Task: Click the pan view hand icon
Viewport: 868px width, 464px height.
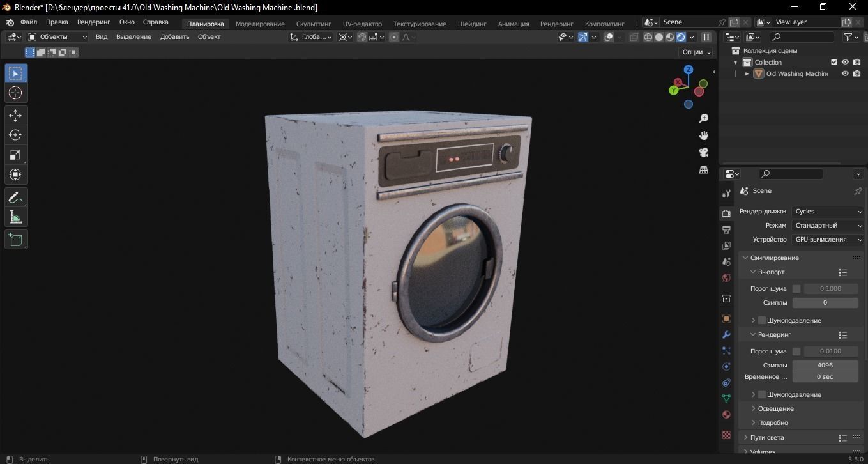Action: (704, 135)
